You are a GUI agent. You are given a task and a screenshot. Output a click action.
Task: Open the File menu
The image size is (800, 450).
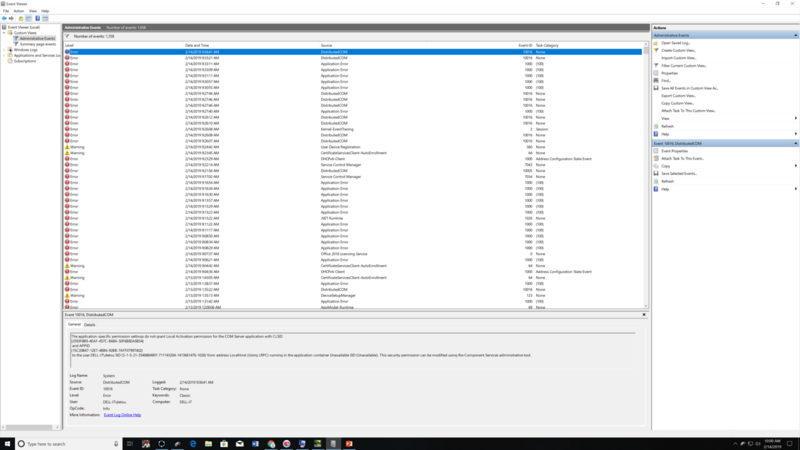(x=6, y=11)
